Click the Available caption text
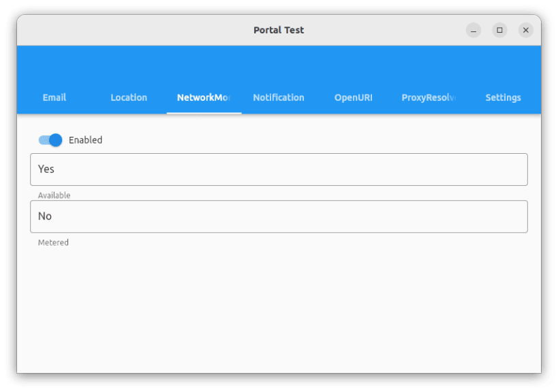This screenshot has width=558, height=392. (54, 195)
